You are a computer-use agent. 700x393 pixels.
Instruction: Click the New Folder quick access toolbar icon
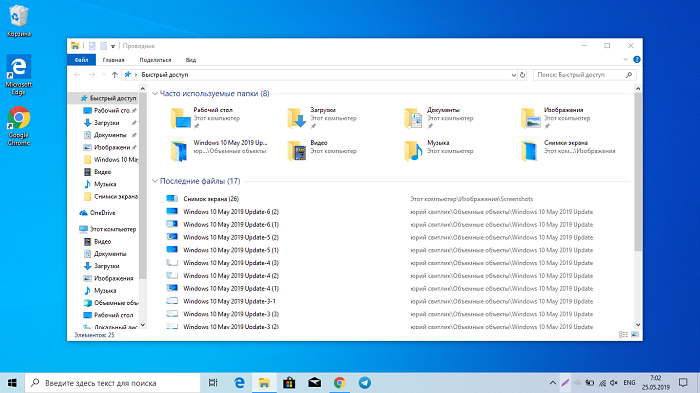(x=103, y=46)
